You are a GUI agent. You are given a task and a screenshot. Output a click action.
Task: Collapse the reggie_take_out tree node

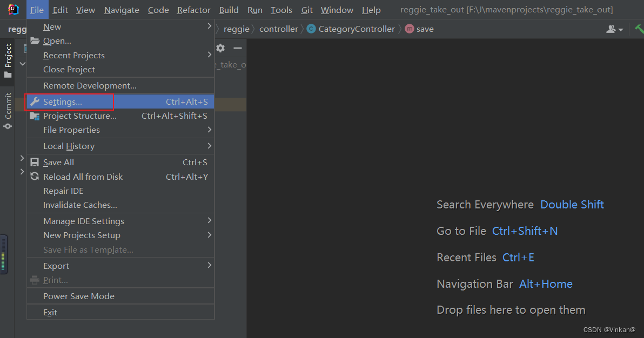[x=22, y=63]
